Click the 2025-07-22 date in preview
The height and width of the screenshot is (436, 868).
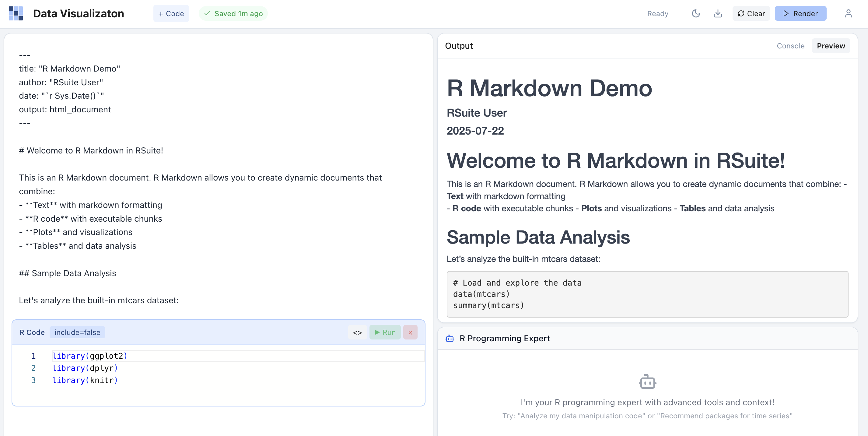(x=475, y=131)
